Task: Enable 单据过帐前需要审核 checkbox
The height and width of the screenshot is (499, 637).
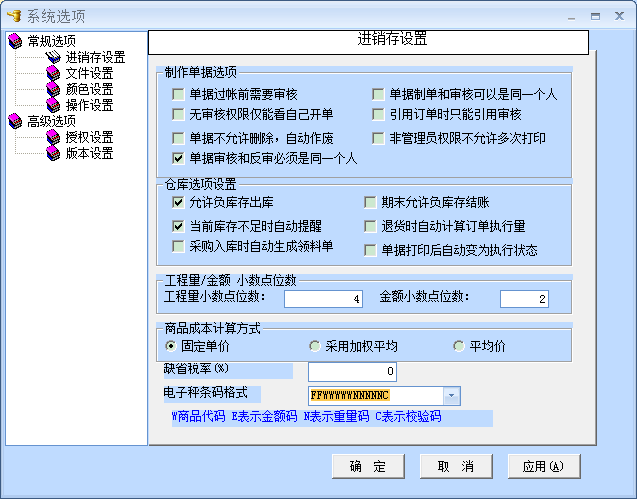Action: click(178, 95)
